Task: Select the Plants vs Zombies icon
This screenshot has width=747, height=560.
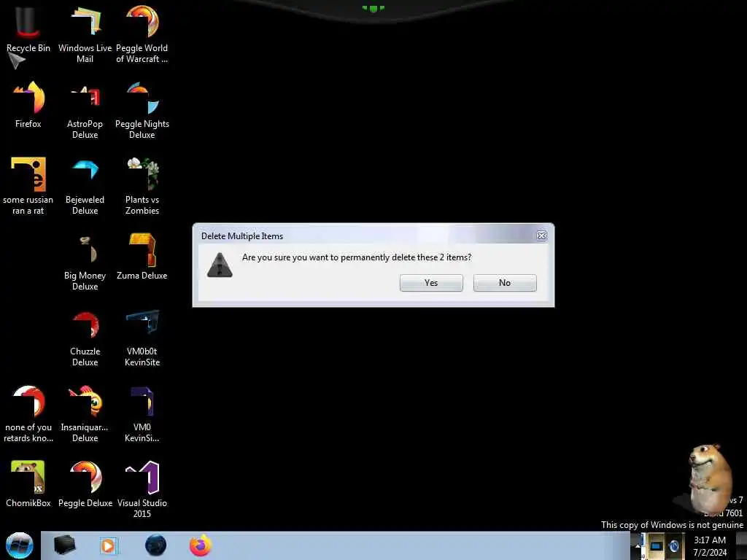Action: 142,186
